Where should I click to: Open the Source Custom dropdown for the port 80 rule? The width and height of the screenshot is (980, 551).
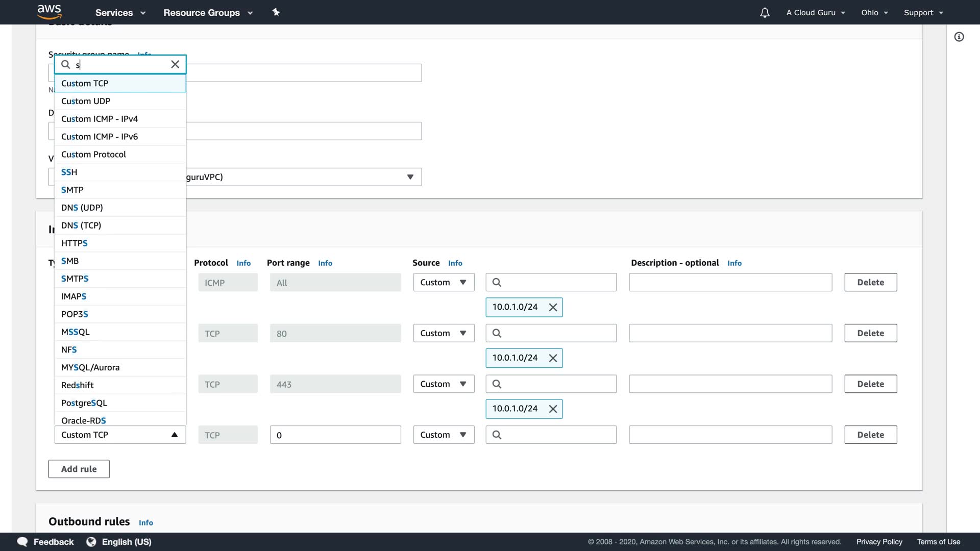443,333
